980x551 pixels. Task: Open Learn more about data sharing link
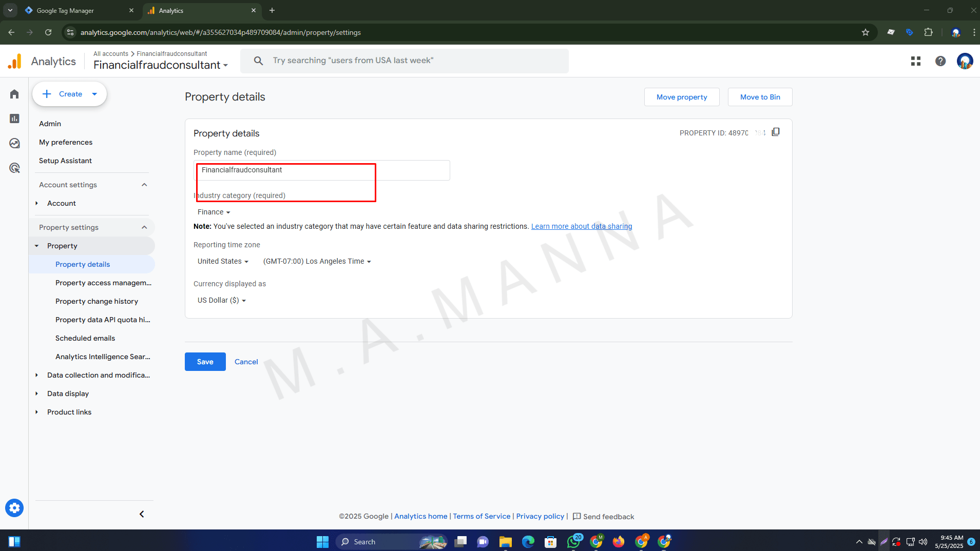(581, 226)
